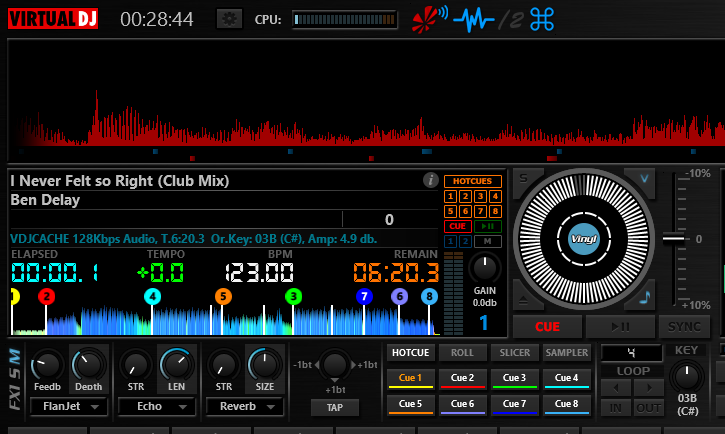Jump to hotcue number 6 in the HOTCUES grid

coord(465,211)
